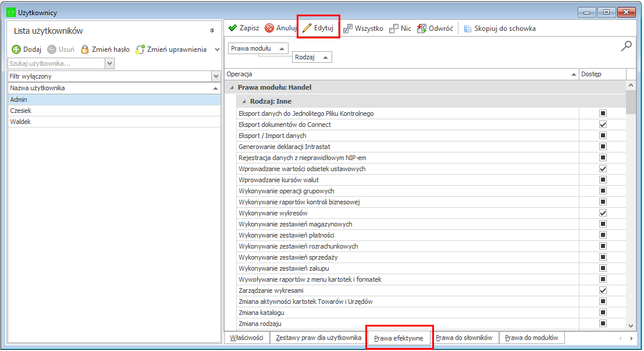Image resolution: width=644 pixels, height=351 pixels.
Task: Click the Zmień uprawnienia button
Action: [171, 49]
